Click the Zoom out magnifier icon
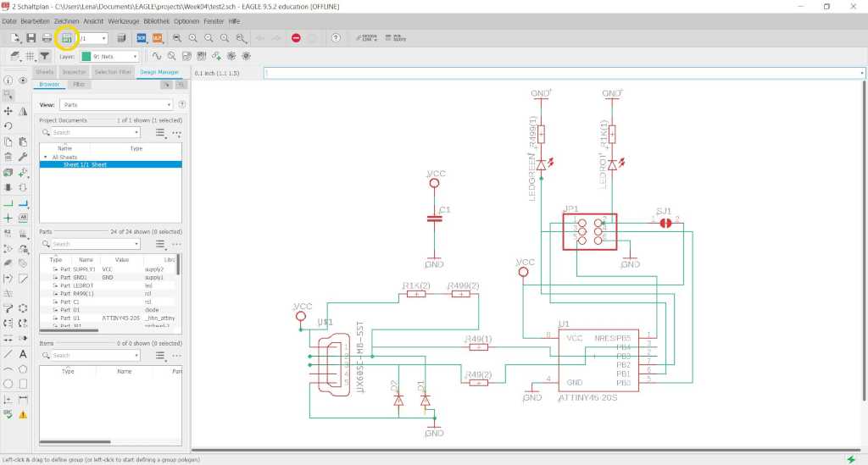The height and width of the screenshot is (465, 868). (209, 38)
